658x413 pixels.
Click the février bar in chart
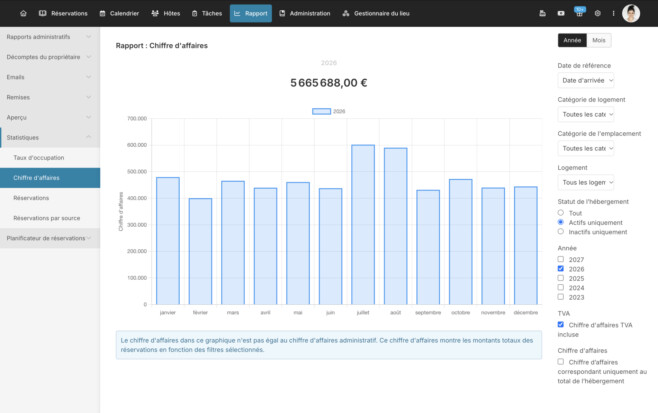pos(200,251)
